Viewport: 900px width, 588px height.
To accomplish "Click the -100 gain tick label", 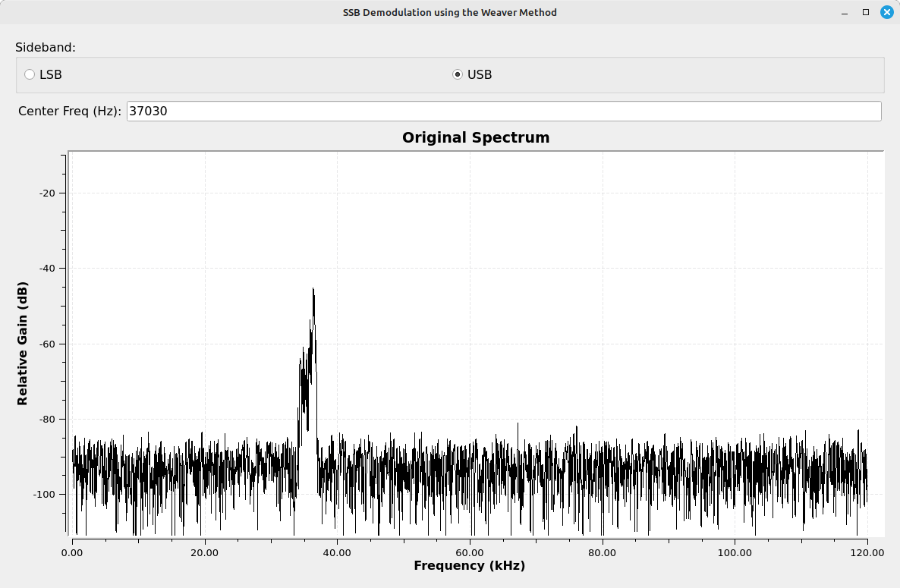I will [45, 495].
